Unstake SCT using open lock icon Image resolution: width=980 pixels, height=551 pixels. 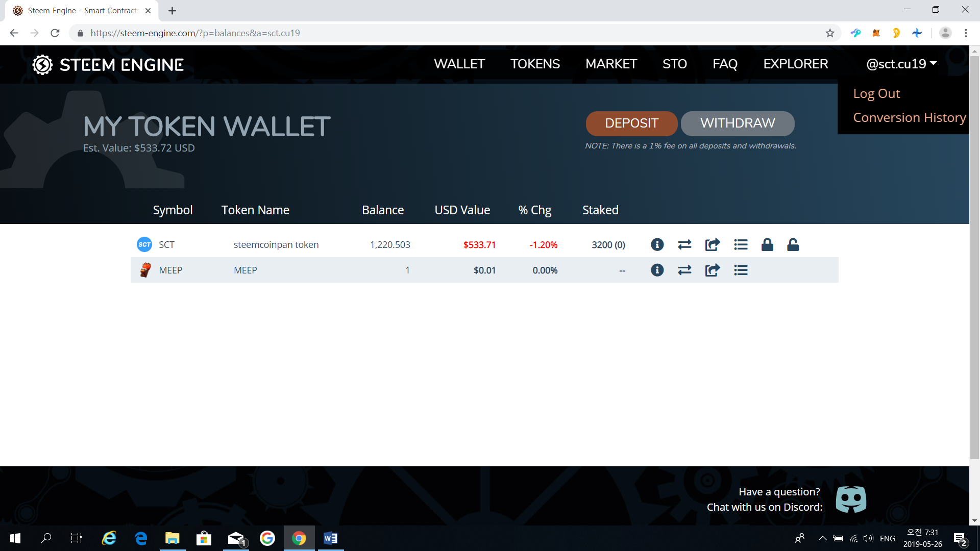pyautogui.click(x=793, y=244)
